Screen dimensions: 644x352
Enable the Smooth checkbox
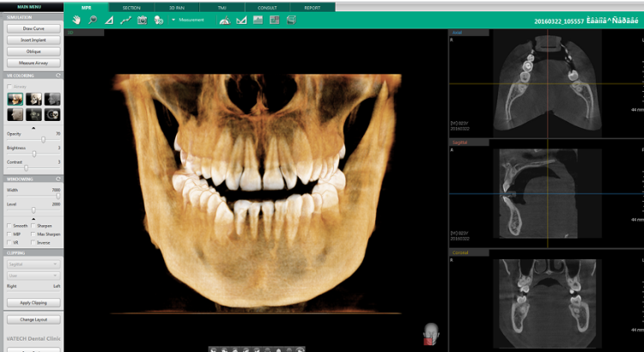tap(9, 226)
